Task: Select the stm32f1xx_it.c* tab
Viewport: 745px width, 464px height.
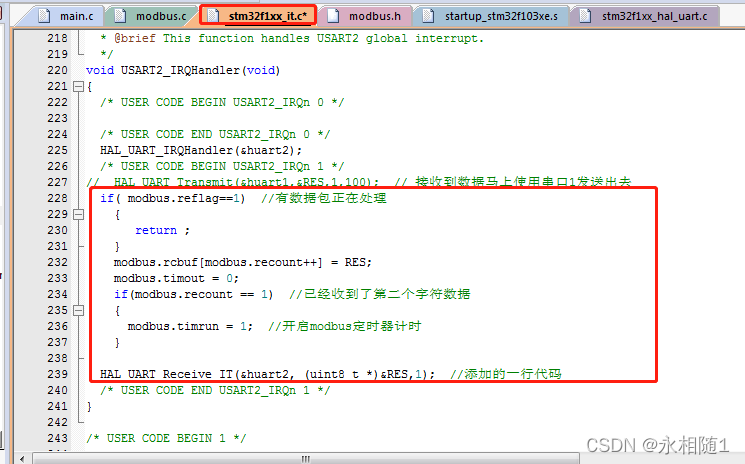Action: (x=258, y=16)
